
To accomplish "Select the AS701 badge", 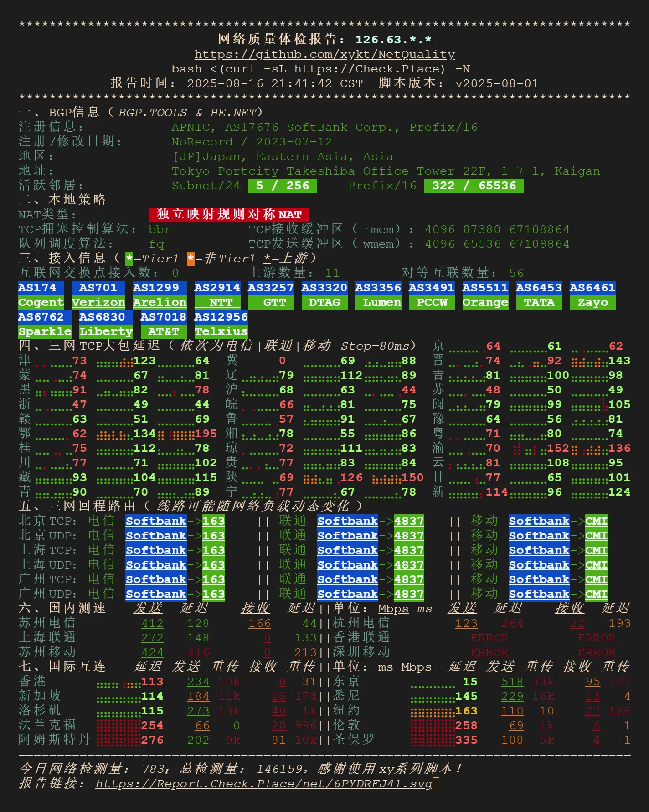I will pyautogui.click(x=98, y=288).
